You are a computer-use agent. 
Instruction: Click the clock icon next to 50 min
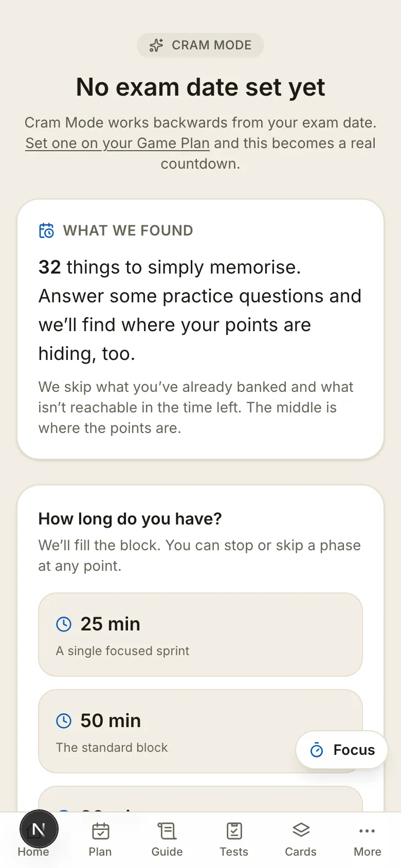click(64, 721)
